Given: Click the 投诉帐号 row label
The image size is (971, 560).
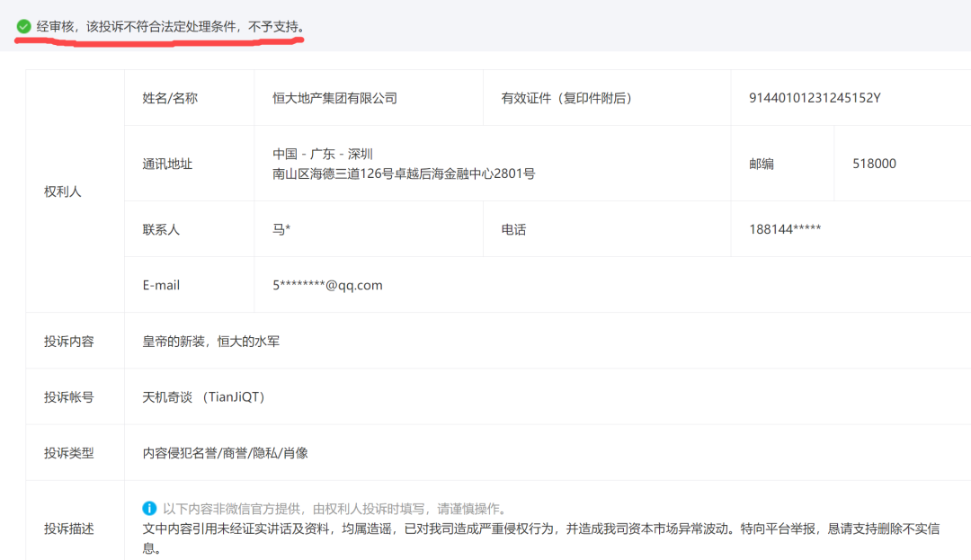Looking at the screenshot, I should [x=68, y=396].
